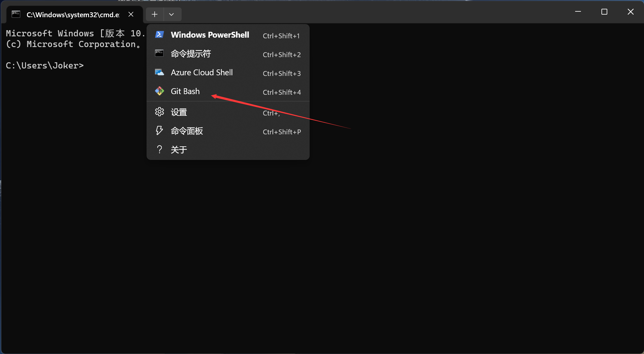Image resolution: width=644 pixels, height=354 pixels.
Task: Open Windows PowerShell from the menu
Action: 210,35
